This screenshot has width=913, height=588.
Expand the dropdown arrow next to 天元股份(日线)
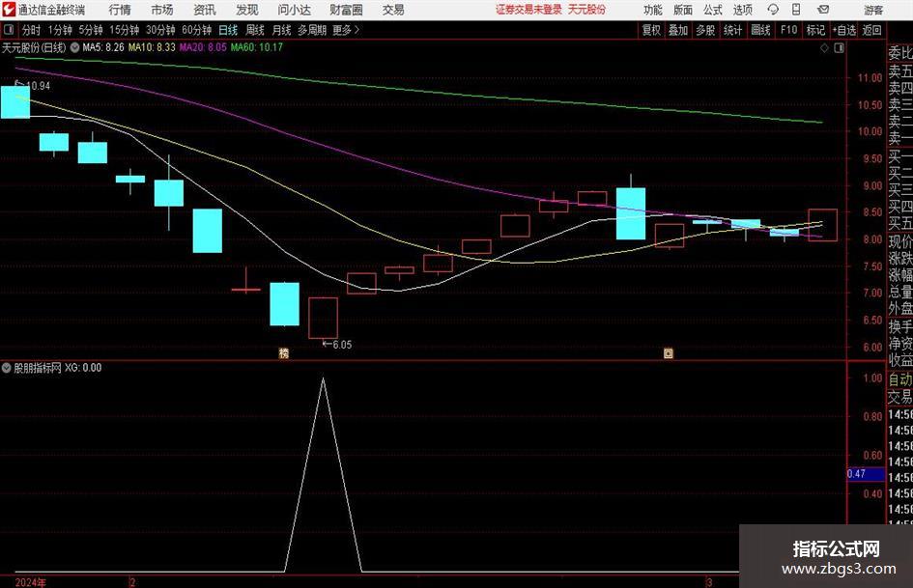pyautogui.click(x=74, y=47)
